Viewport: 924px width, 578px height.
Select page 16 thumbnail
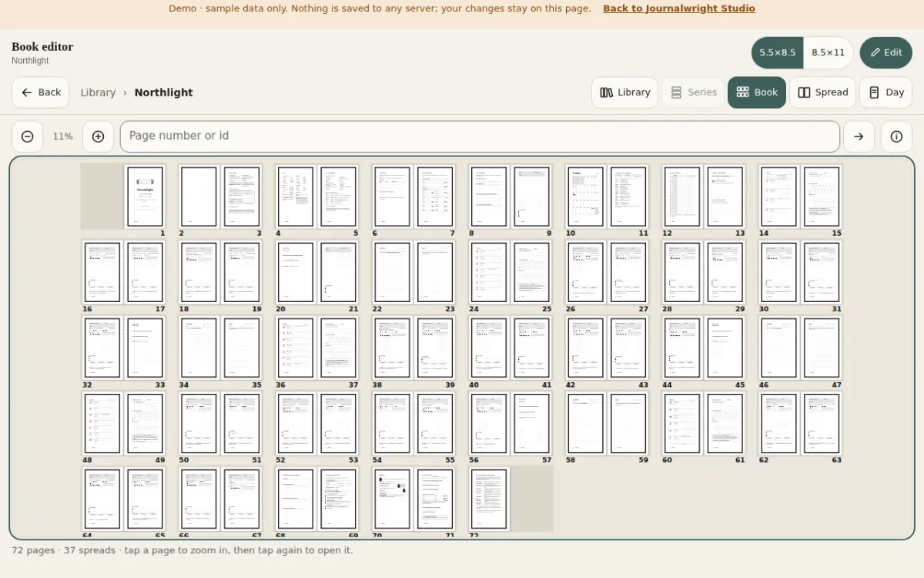(102, 272)
